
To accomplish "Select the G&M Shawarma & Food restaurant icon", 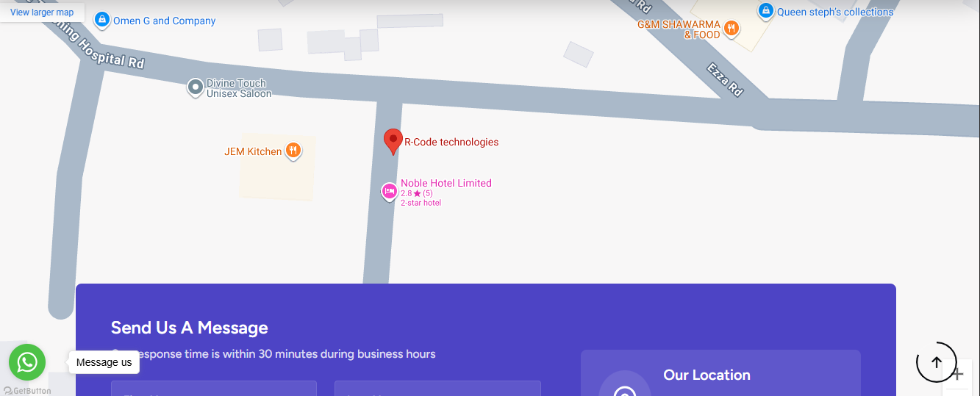I will click(x=731, y=29).
